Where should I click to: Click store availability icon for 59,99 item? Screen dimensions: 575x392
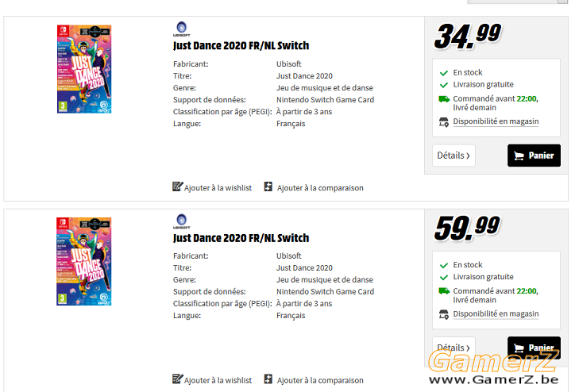coord(444,314)
